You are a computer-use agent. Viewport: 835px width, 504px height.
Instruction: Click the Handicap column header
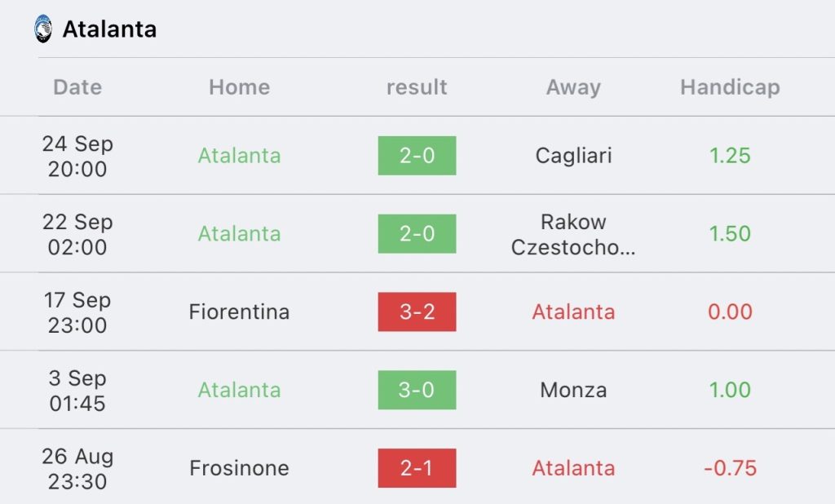point(730,87)
